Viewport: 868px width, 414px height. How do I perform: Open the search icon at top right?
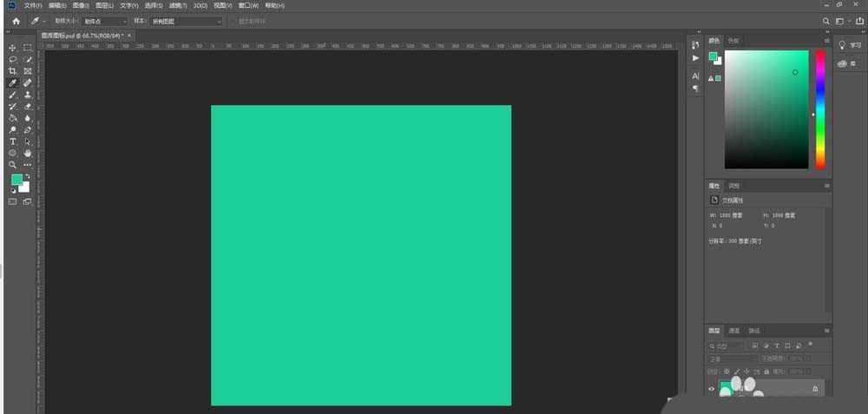(x=825, y=21)
